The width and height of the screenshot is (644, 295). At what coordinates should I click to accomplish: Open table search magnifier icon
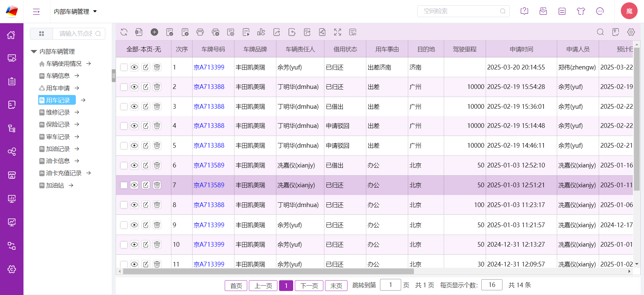click(600, 32)
